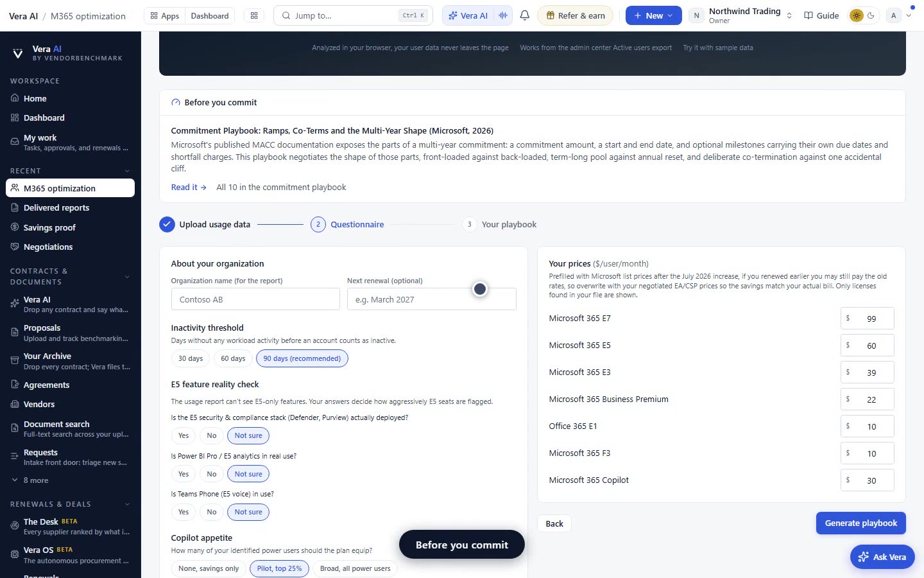Screen dimensions: 924x578
Task: Click the Proposals document icon
Action: coord(15,332)
